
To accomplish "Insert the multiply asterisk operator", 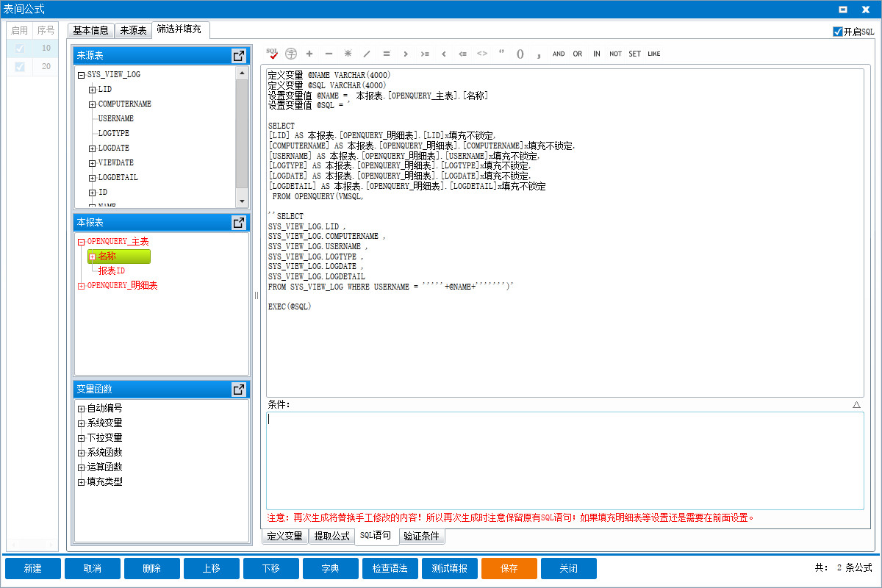I will tap(348, 54).
